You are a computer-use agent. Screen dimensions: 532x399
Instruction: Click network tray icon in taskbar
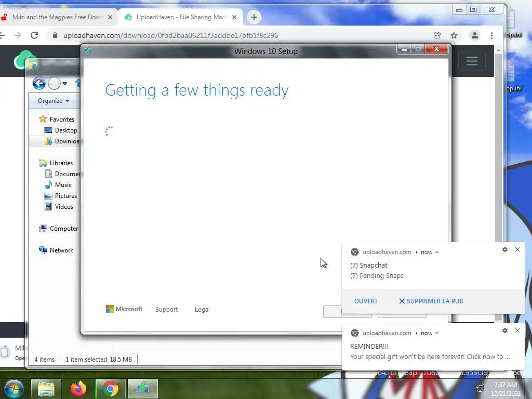[480, 389]
